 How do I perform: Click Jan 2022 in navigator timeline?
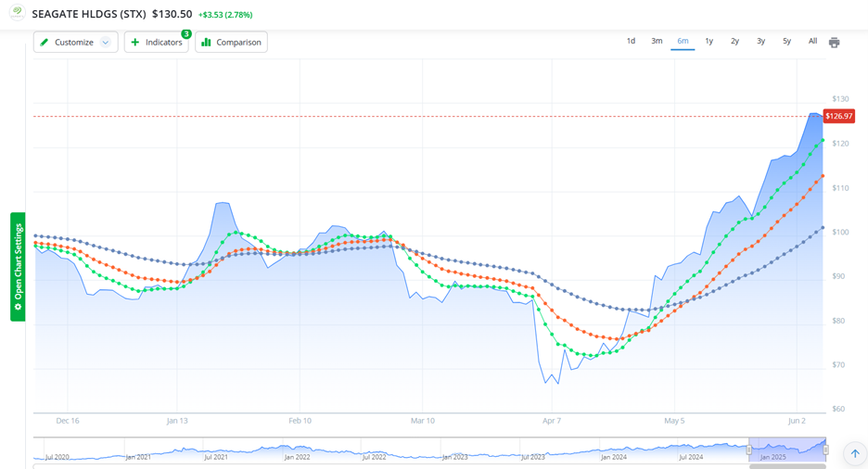tap(297, 457)
